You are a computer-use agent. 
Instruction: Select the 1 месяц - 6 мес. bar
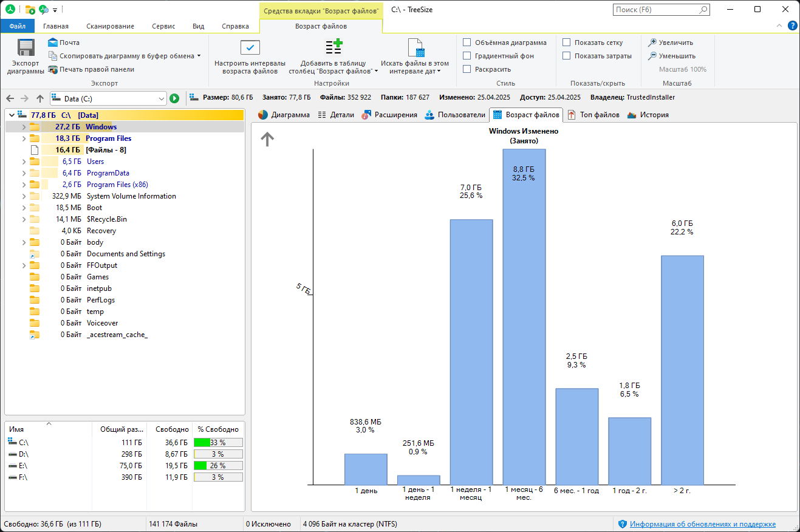point(524,317)
